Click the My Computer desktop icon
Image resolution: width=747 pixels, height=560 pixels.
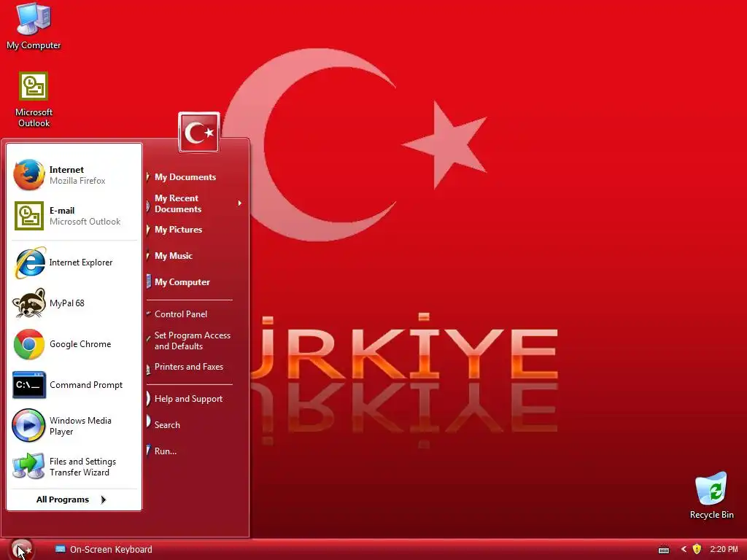click(x=34, y=19)
